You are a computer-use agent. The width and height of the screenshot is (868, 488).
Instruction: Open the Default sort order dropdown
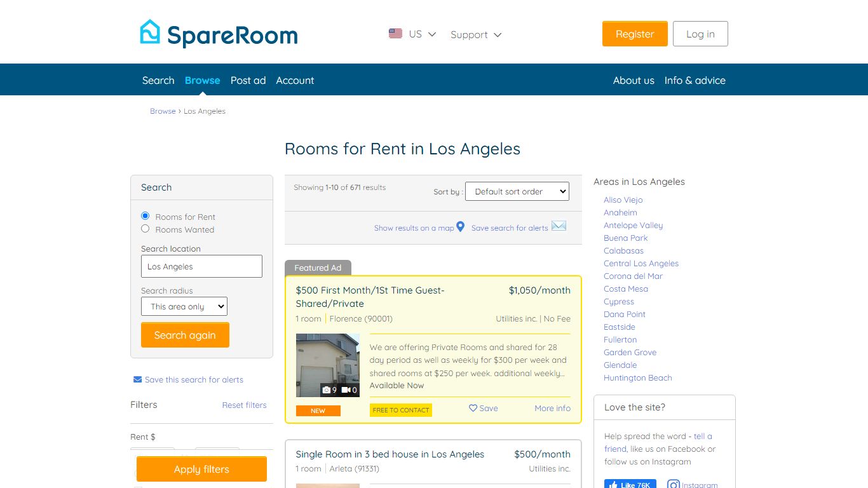coord(517,191)
